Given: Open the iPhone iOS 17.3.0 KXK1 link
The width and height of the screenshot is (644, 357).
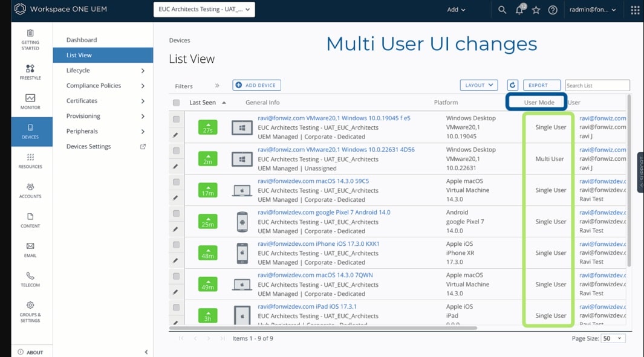Looking at the screenshot, I should click(x=318, y=243).
